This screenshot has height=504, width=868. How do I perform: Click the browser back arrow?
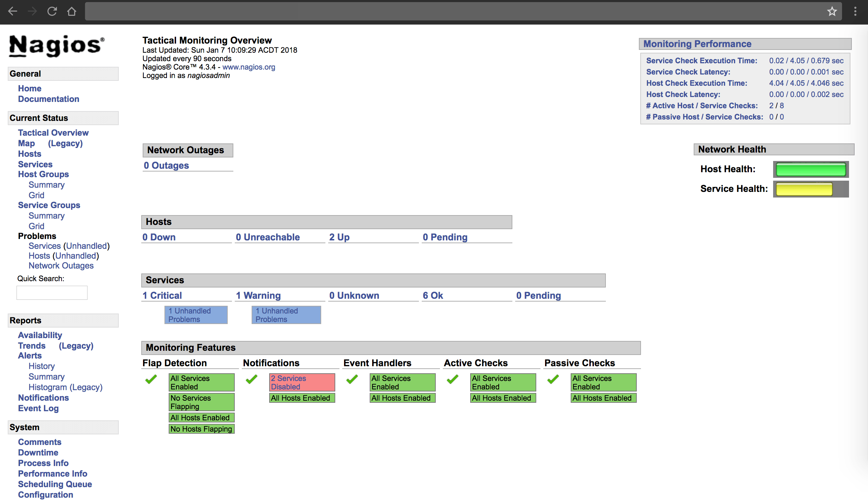pos(13,12)
